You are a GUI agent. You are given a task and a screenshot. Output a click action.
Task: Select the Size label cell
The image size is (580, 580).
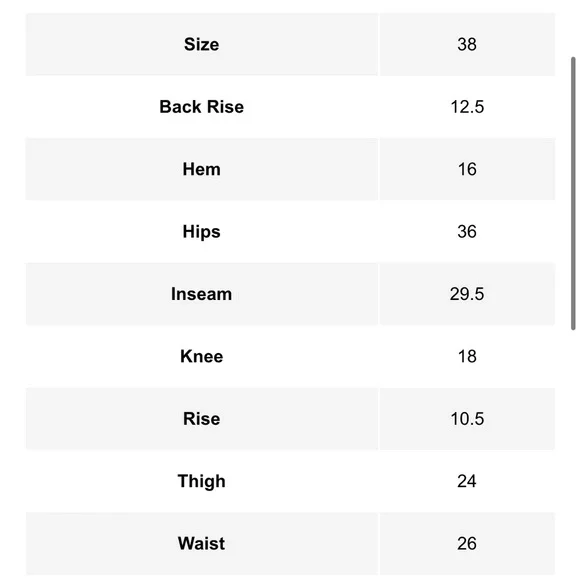(202, 44)
